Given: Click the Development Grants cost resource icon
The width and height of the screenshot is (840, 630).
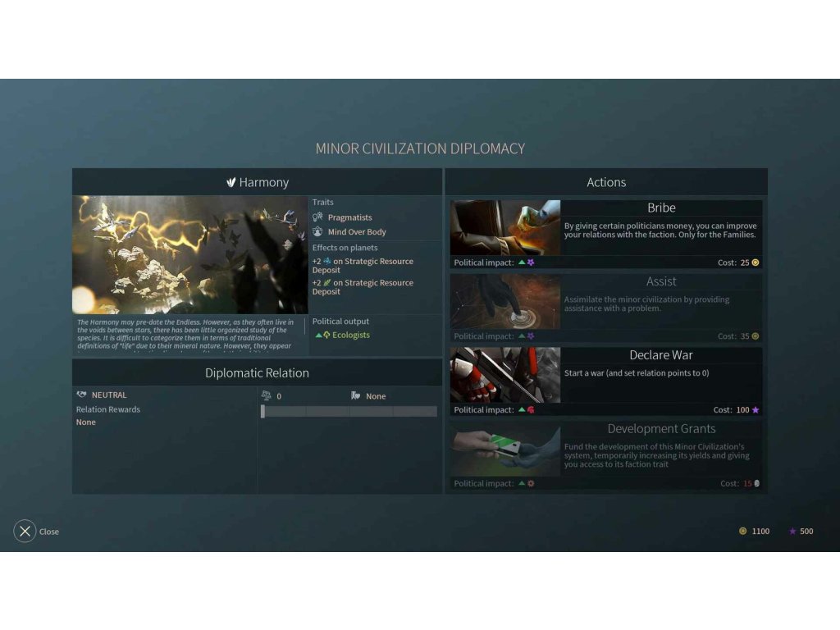Looking at the screenshot, I should [x=756, y=483].
